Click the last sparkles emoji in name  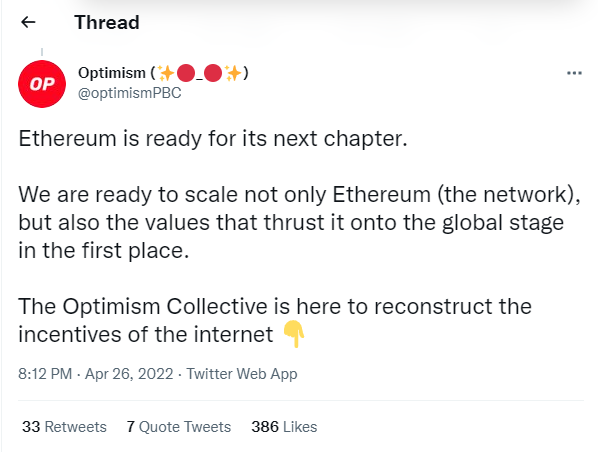(233, 73)
